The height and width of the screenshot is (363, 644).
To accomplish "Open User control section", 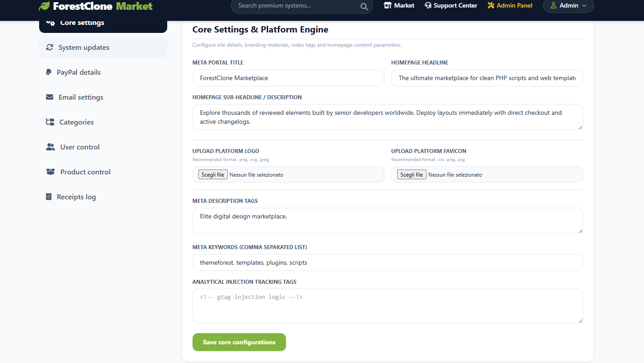I will (x=103, y=147).
